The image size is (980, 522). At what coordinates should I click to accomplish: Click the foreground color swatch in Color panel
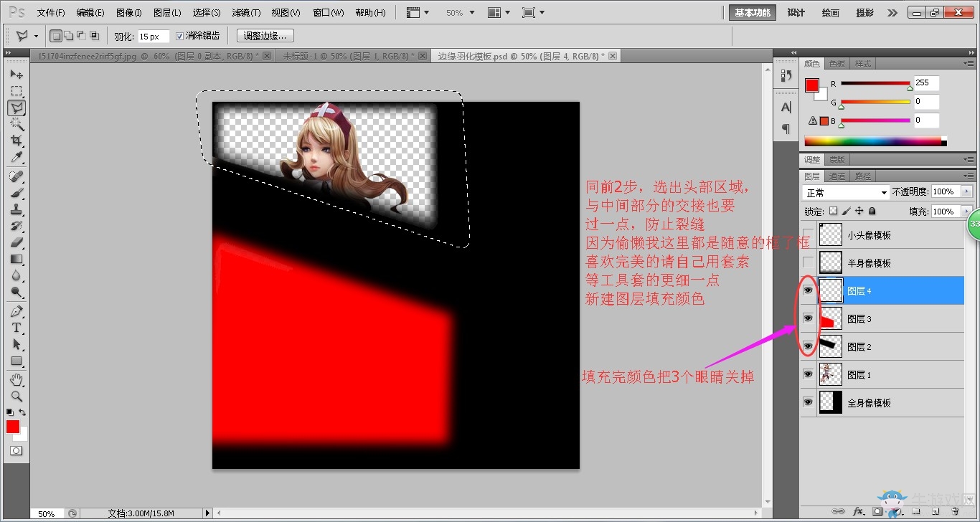coord(811,85)
